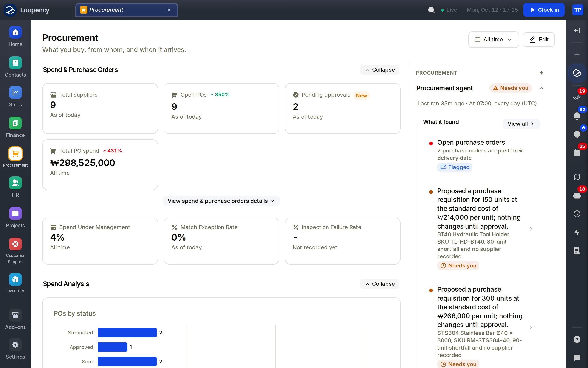Image resolution: width=588 pixels, height=368 pixels.
Task: Open the tasks checkmark icon with 19 badge
Action: [577, 98]
